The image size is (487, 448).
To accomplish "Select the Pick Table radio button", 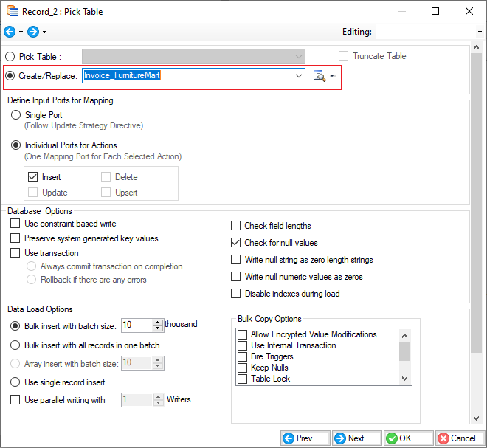I will tap(10, 56).
